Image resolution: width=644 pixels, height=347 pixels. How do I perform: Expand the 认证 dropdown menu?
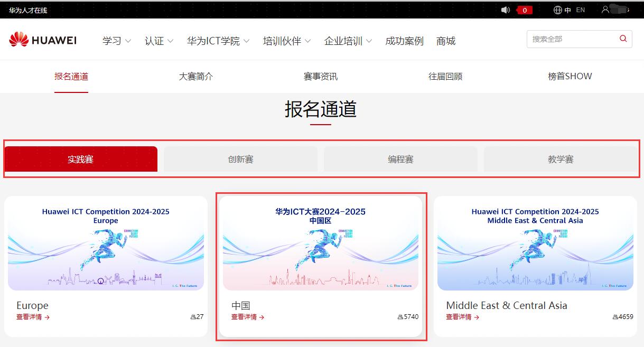159,41
